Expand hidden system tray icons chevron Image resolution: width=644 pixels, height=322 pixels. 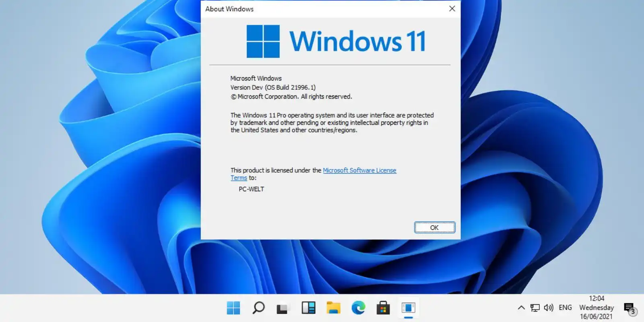(x=521, y=308)
